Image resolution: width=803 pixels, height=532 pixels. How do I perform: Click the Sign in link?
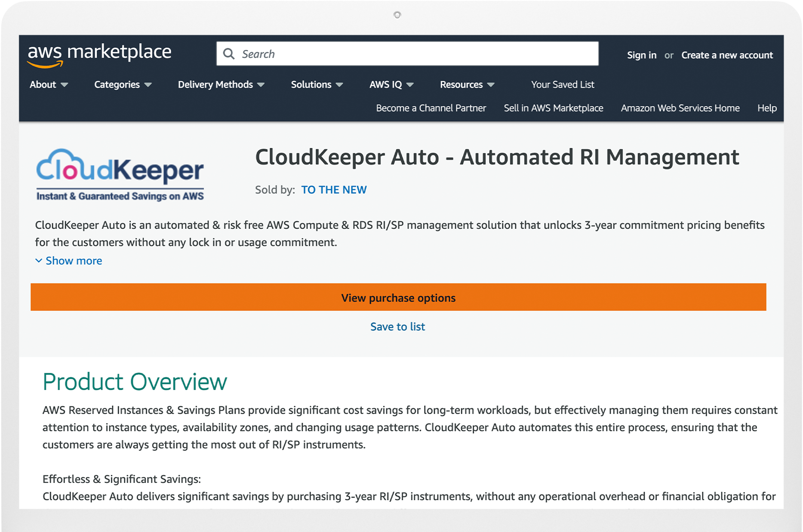pyautogui.click(x=642, y=55)
